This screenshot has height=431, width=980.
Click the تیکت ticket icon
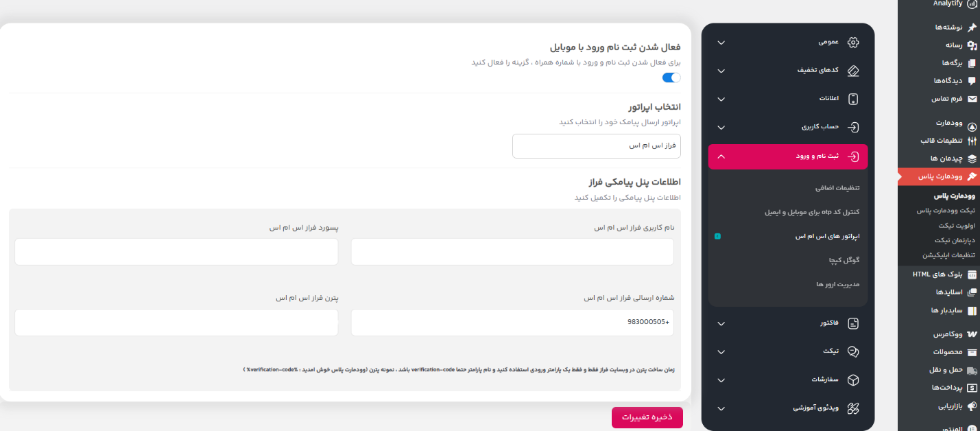coord(852,351)
